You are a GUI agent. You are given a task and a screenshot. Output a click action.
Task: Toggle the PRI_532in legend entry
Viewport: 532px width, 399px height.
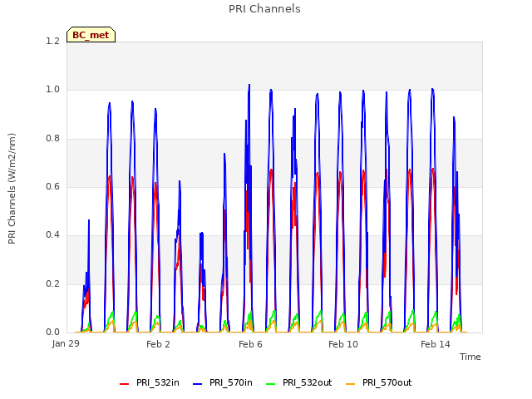[150, 383]
